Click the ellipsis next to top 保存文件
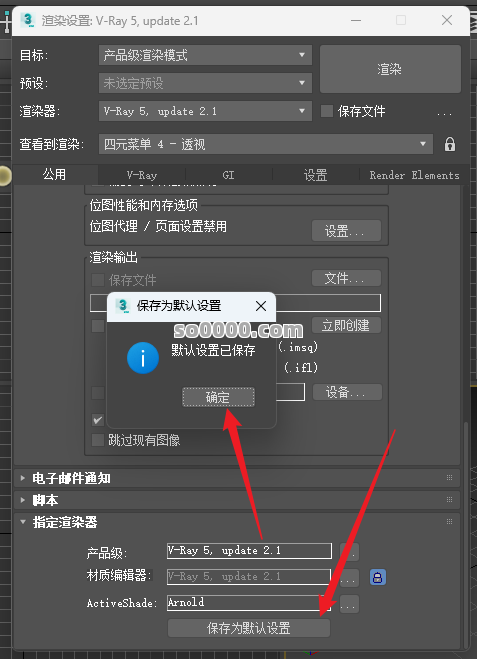 444,113
